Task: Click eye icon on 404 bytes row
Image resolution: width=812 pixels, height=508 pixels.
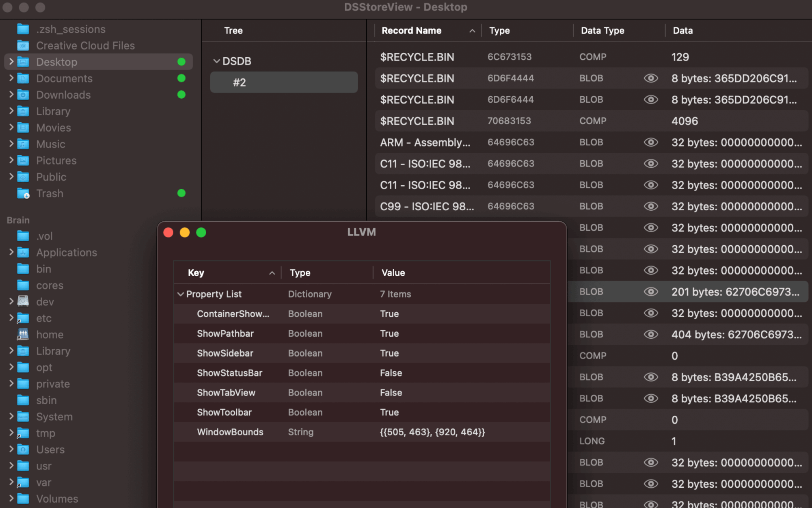Action: click(x=651, y=335)
